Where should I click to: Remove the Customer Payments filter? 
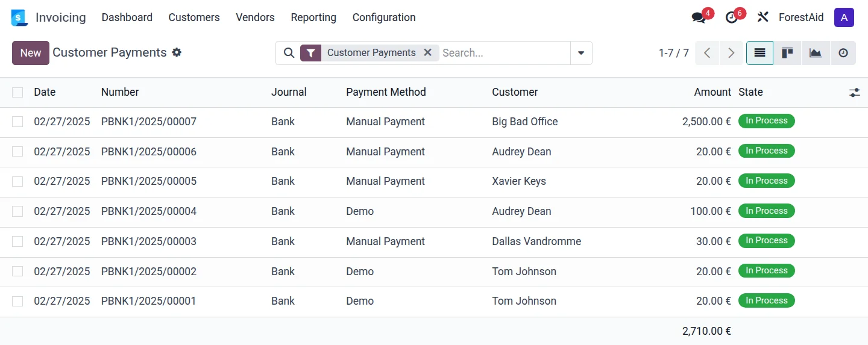point(427,52)
